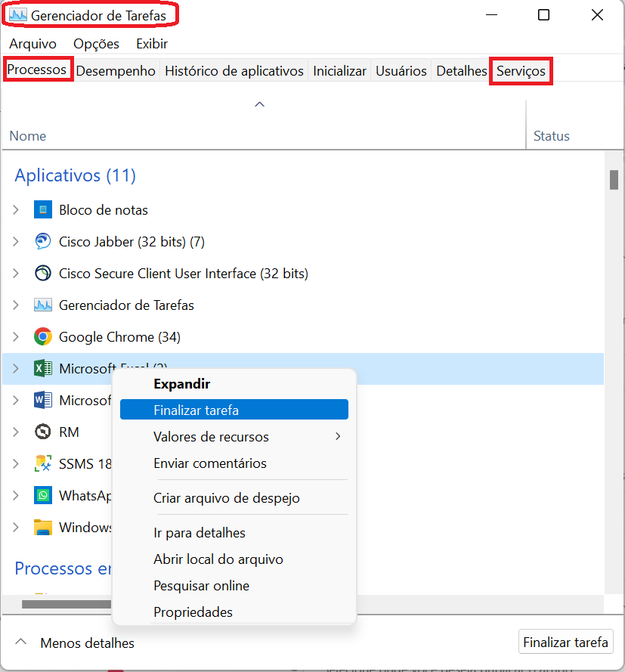
Task: Click the Google Chrome icon
Action: point(43,336)
